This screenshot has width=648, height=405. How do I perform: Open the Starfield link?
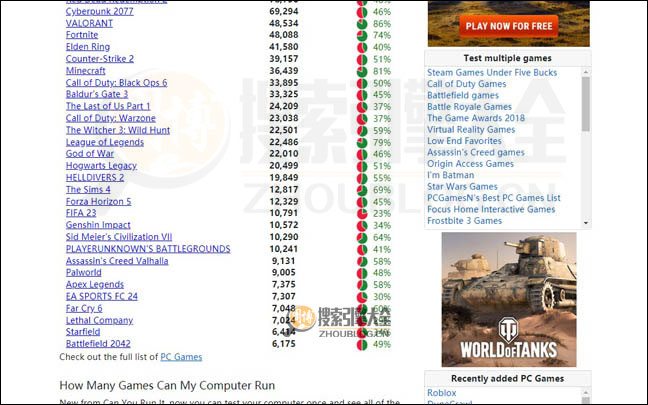pos(83,332)
